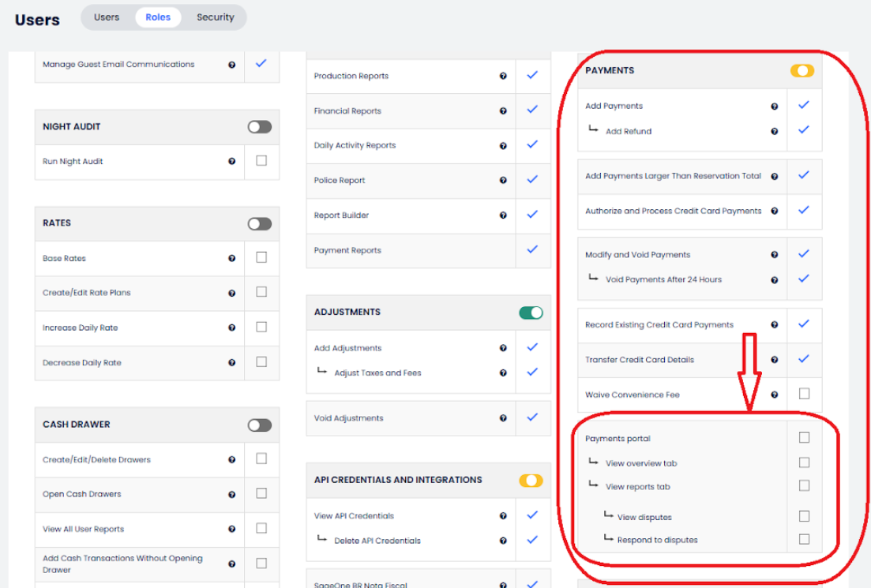Click help icon next to Open Cash Drawers
Image resolution: width=871 pixels, height=588 pixels.
tap(232, 495)
